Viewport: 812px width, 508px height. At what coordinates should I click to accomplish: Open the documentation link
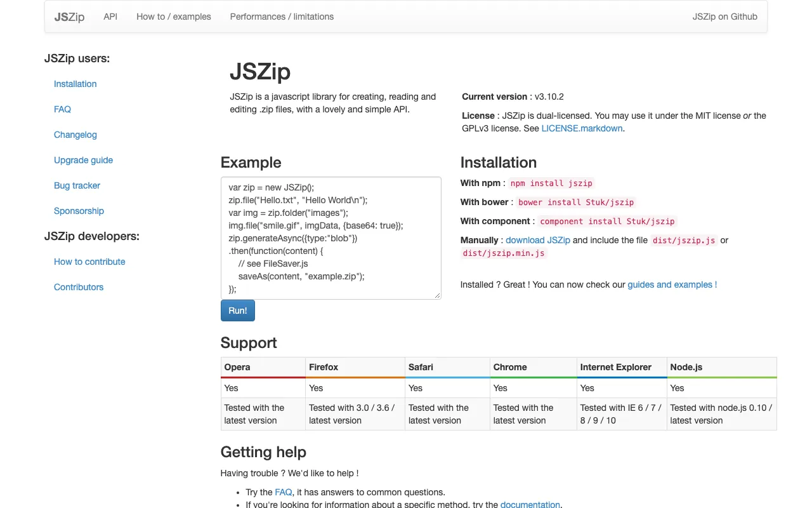[530, 505]
